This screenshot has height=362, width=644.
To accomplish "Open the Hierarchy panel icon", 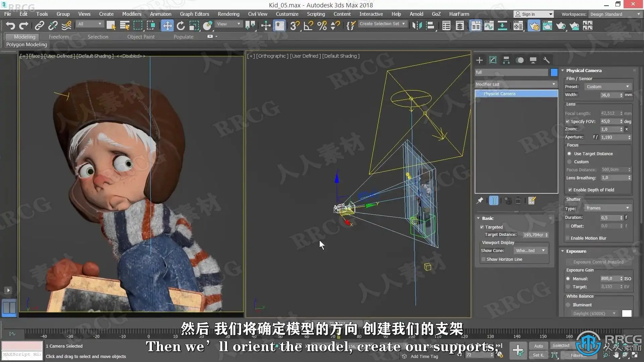I will pos(506,60).
